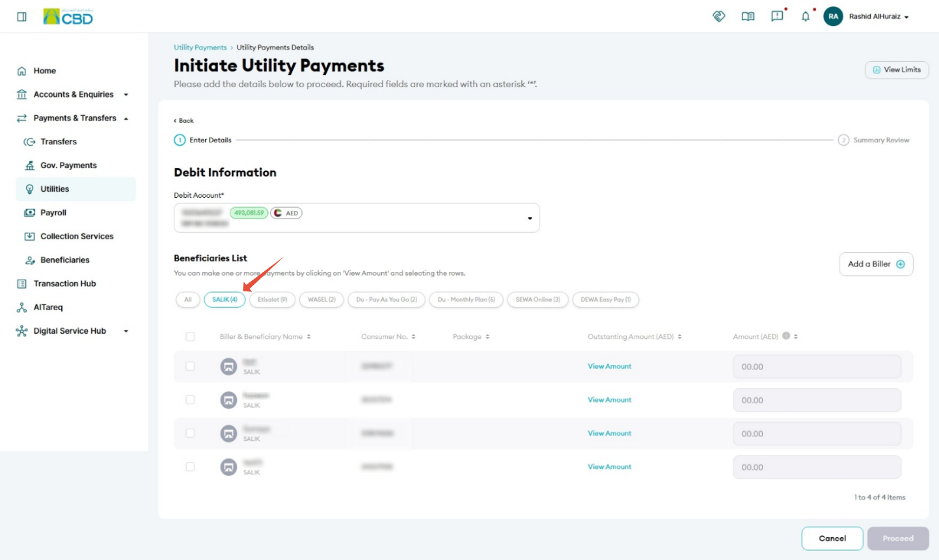Image resolution: width=939 pixels, height=560 pixels.
Task: Expand the Accounts & Enquiries submenu arrow
Action: (126, 95)
